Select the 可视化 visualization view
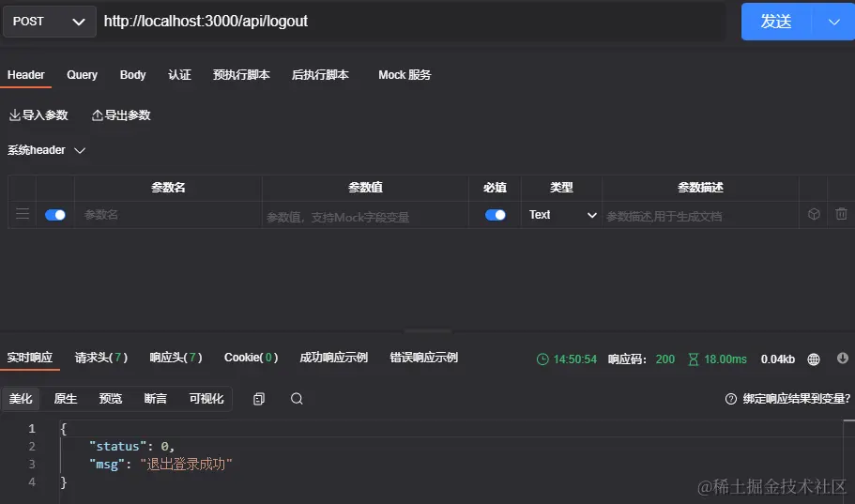855x504 pixels. point(206,399)
